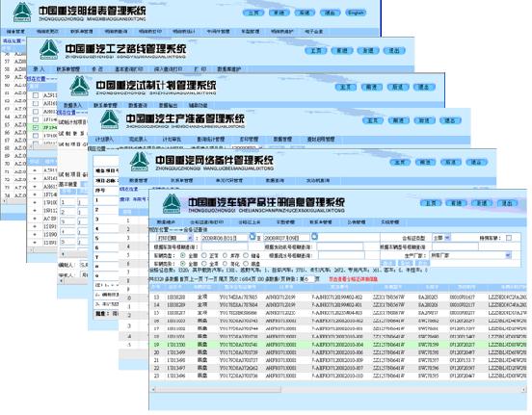Click 退出 in the 车辆产品注册信息管理系统 header
This screenshot has width=532, height=415.
(x=507, y=203)
